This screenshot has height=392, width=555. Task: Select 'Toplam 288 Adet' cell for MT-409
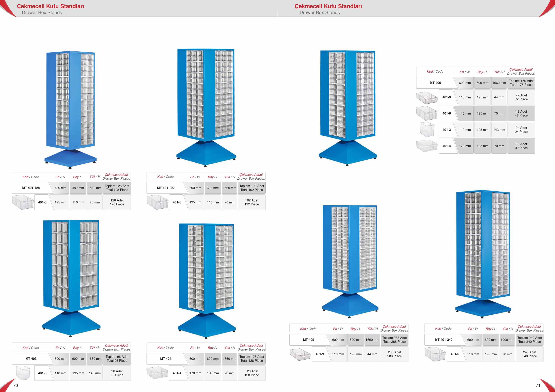coord(394,340)
